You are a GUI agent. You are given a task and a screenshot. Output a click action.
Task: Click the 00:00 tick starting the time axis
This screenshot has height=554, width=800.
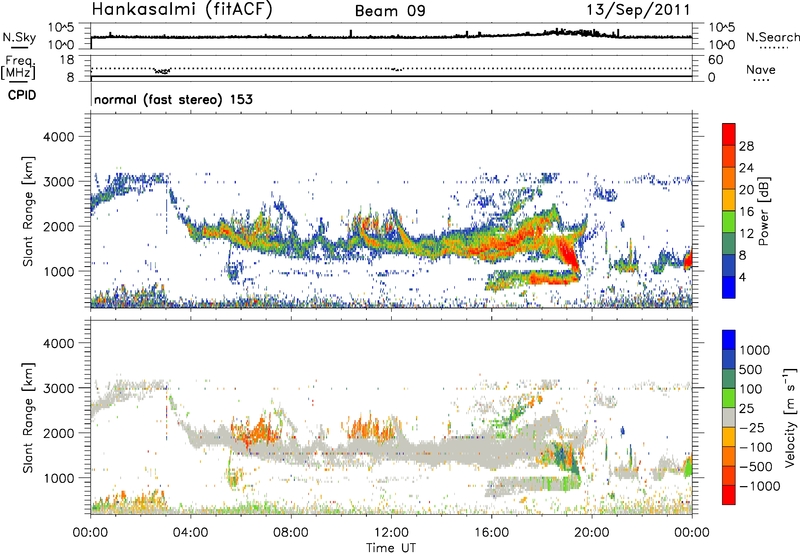tap(90, 533)
